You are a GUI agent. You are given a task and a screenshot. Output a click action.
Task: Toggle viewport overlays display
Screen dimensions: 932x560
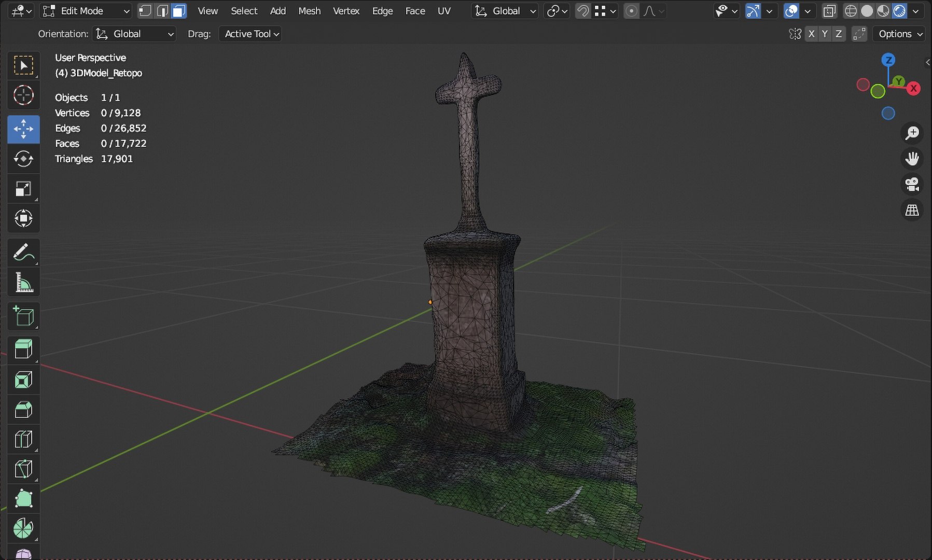[x=791, y=11]
